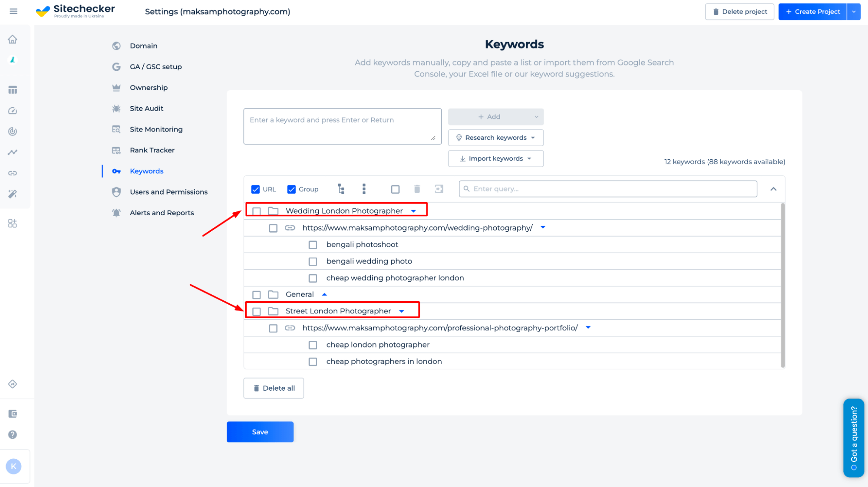868x487 pixels.
Task: Click the Save button
Action: click(260, 432)
